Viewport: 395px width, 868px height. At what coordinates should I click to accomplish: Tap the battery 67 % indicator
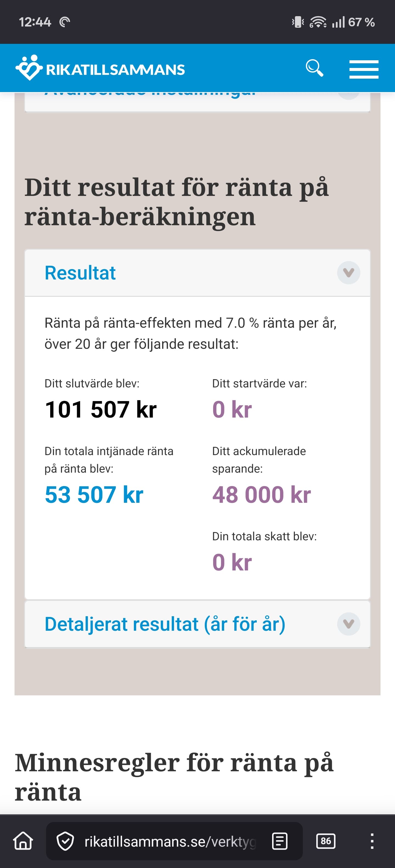click(361, 22)
